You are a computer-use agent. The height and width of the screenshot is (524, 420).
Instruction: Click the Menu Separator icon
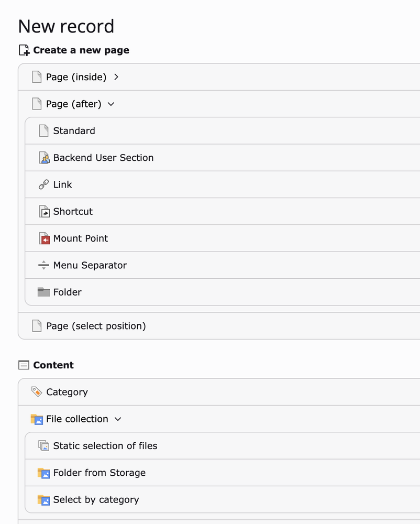[x=44, y=265]
